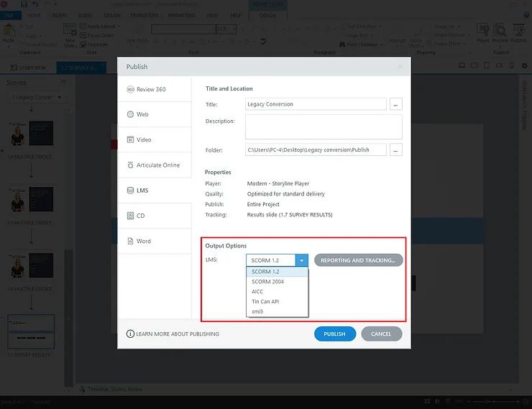
Task: Select the 1.5 Multiple Choice slide thumbnail
Action: [x=31, y=199]
